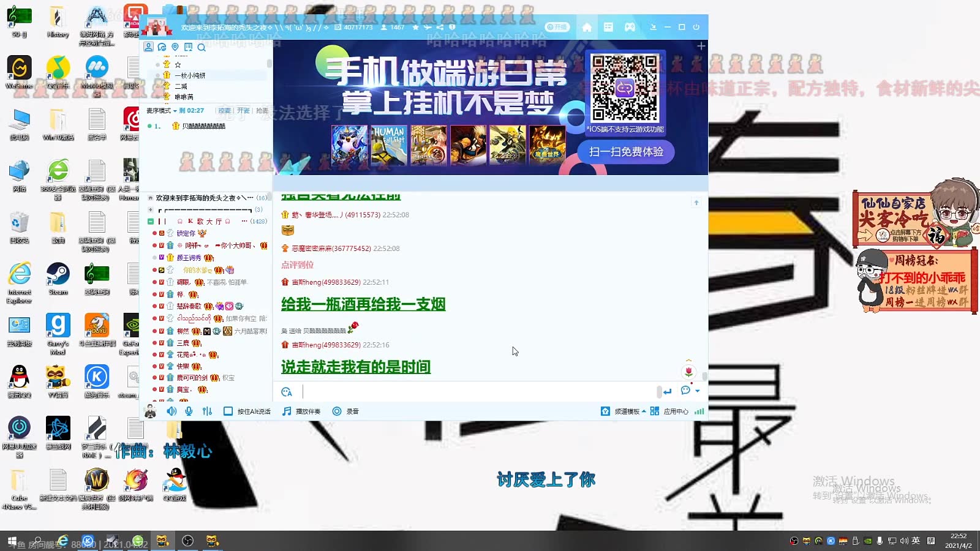Viewport: 980px width, 551px height.
Task: Click chat message 给我一瓶酒再给我一支烟
Action: pos(363,304)
